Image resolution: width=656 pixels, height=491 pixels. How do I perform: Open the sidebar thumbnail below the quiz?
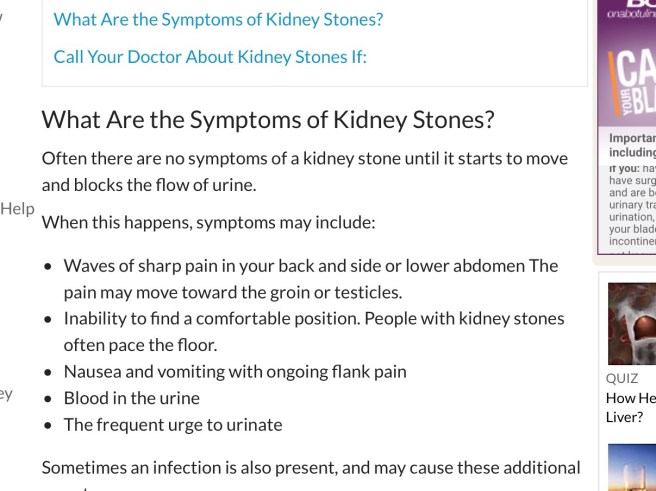[x=632, y=468]
